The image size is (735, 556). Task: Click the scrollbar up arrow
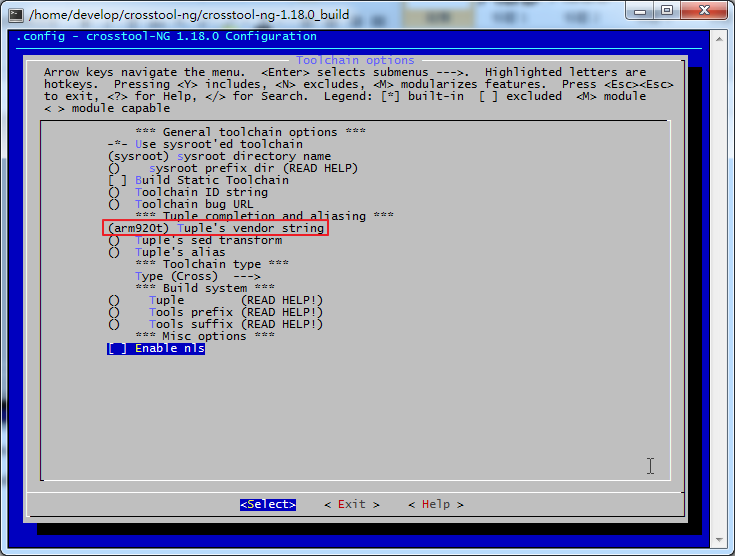719,39
